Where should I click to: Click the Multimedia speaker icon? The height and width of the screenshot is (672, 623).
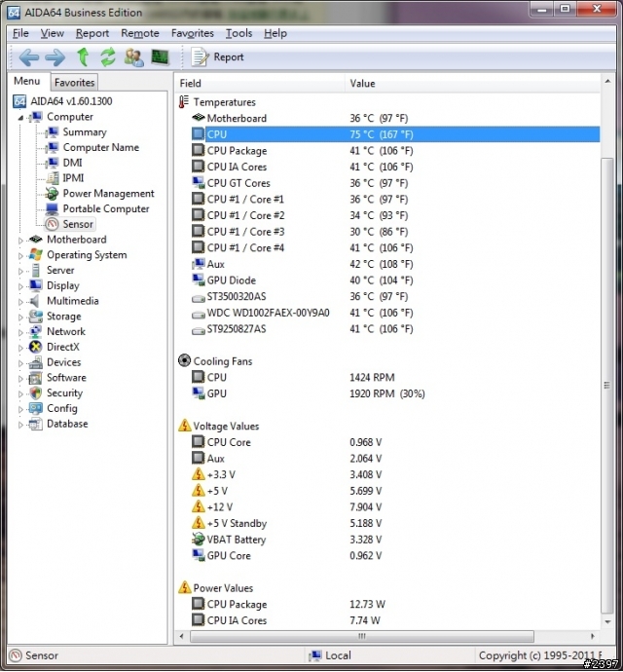click(x=35, y=301)
